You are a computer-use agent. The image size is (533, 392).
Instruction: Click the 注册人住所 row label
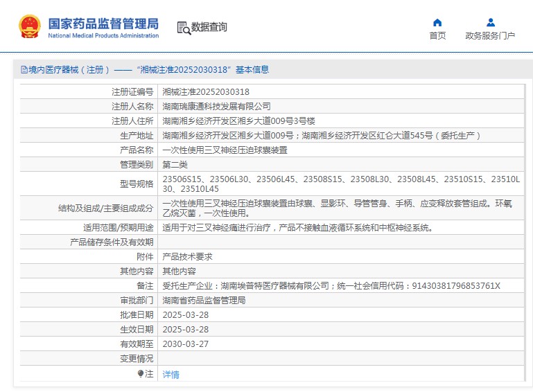132,121
